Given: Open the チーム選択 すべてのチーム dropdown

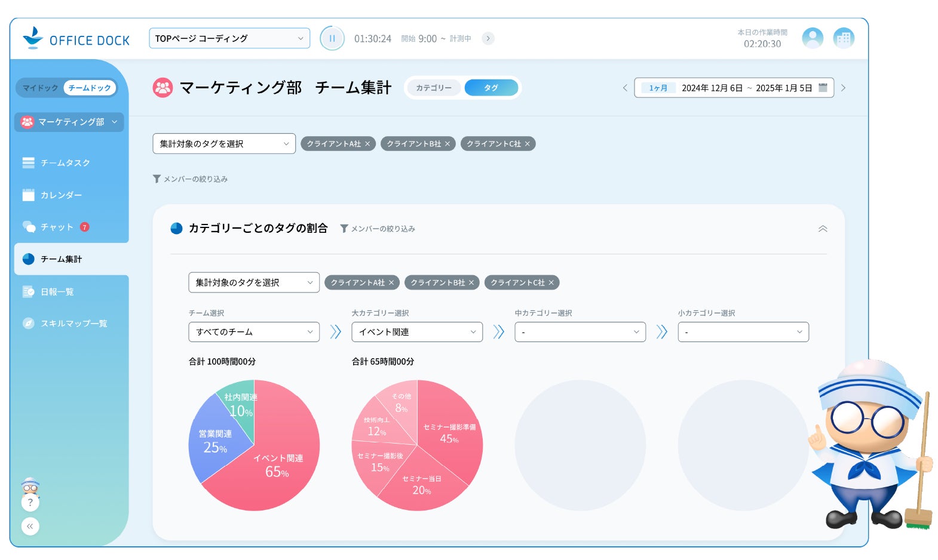Looking at the screenshot, I should [x=254, y=332].
